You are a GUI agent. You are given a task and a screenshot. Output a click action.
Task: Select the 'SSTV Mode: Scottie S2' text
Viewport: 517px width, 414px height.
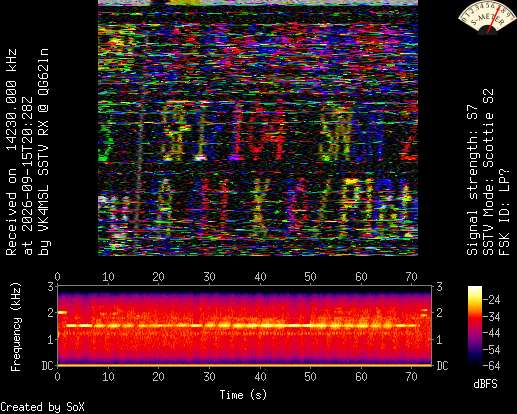(488, 172)
